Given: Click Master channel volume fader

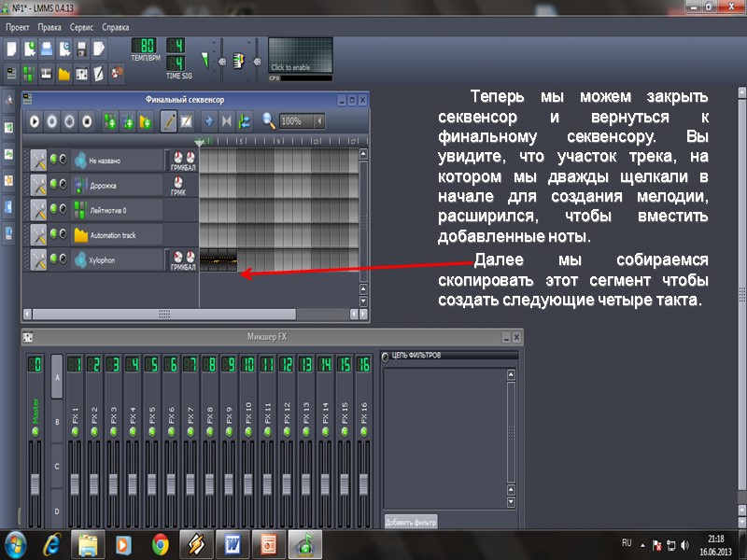Looking at the screenshot, I should point(35,484).
